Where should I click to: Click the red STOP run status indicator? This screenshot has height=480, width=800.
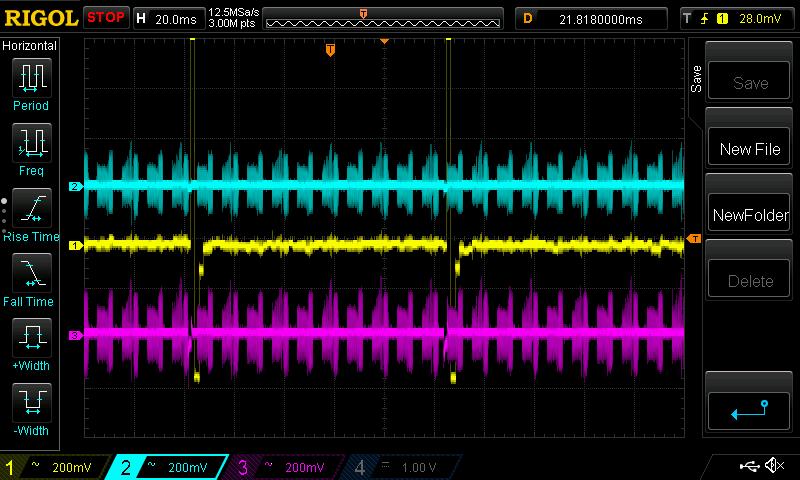pyautogui.click(x=106, y=17)
